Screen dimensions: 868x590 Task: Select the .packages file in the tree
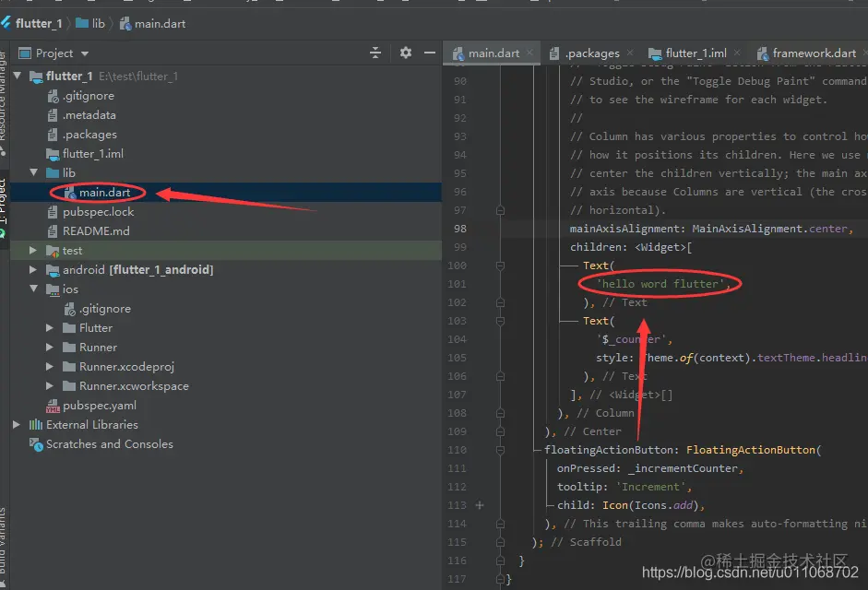[x=82, y=135]
